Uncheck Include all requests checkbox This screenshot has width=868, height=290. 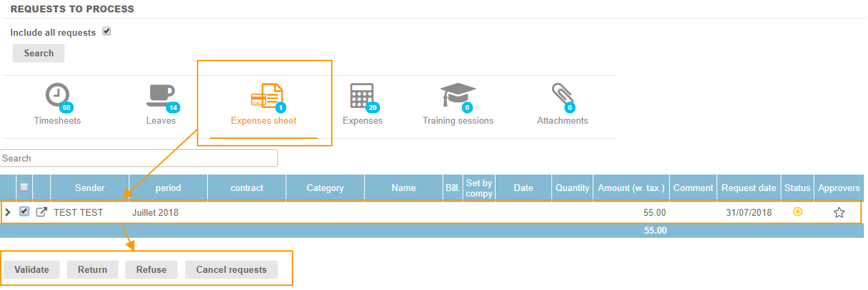[x=107, y=32]
